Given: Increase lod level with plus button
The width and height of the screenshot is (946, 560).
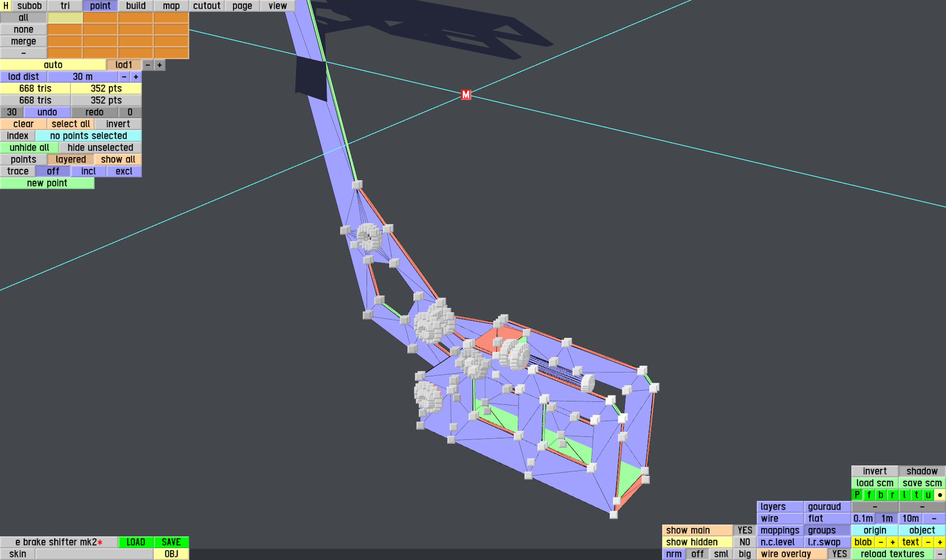Looking at the screenshot, I should click(x=159, y=65).
